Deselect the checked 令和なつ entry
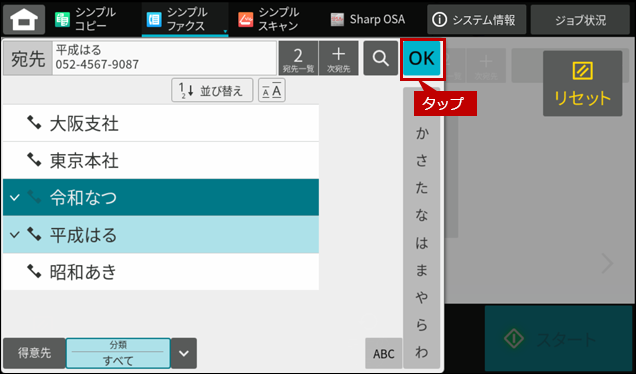The image size is (636, 374). coord(161,198)
